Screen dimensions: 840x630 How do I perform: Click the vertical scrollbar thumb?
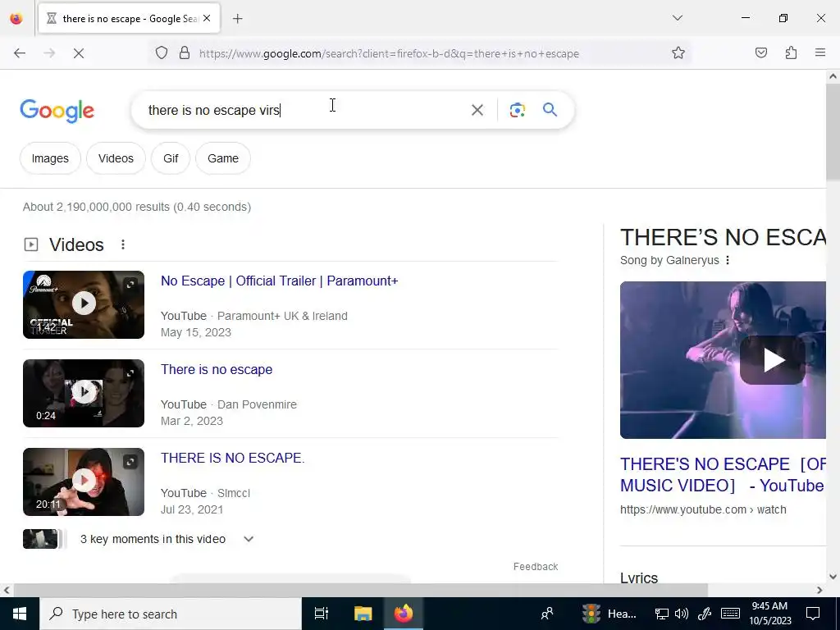[833, 131]
